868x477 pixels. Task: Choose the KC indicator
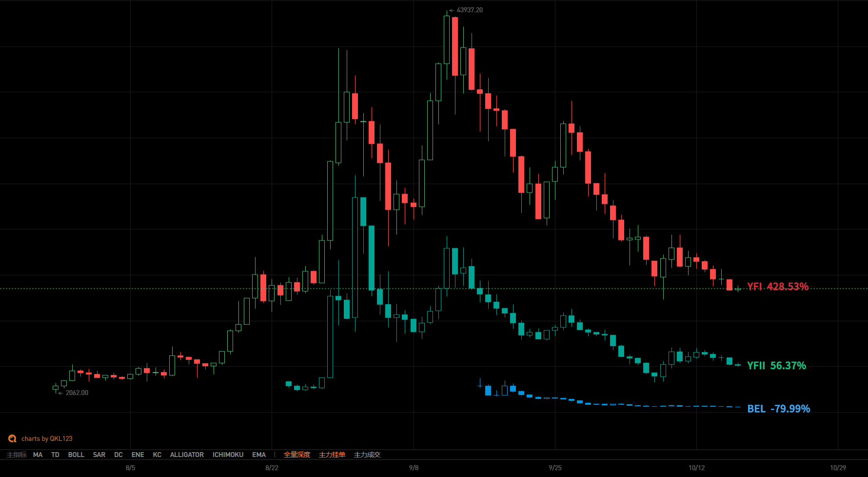point(157,455)
